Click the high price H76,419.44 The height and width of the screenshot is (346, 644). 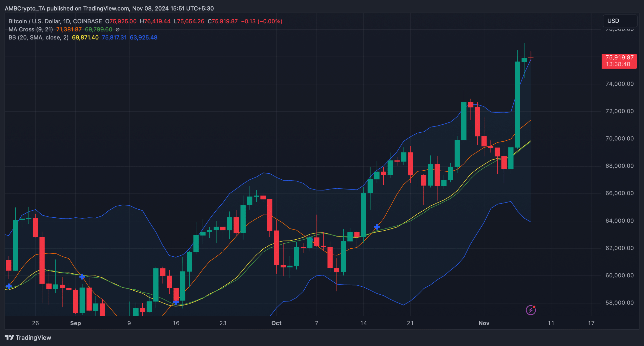click(155, 21)
